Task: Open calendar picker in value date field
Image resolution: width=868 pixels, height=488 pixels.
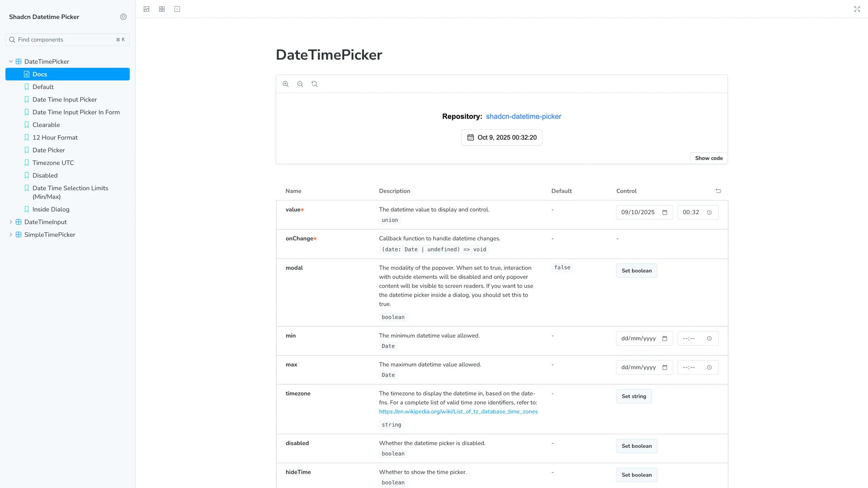Action: coord(665,212)
